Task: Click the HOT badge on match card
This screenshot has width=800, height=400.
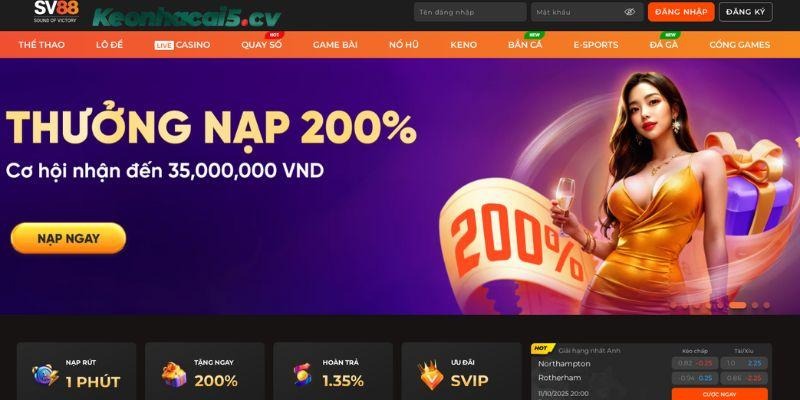Action: click(x=543, y=349)
